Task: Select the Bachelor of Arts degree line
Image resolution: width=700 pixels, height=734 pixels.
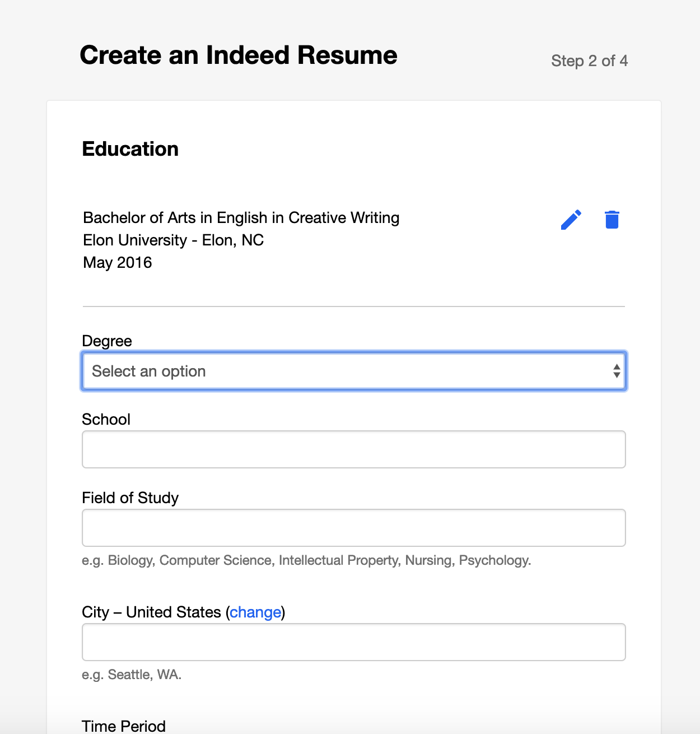Action: (241, 217)
